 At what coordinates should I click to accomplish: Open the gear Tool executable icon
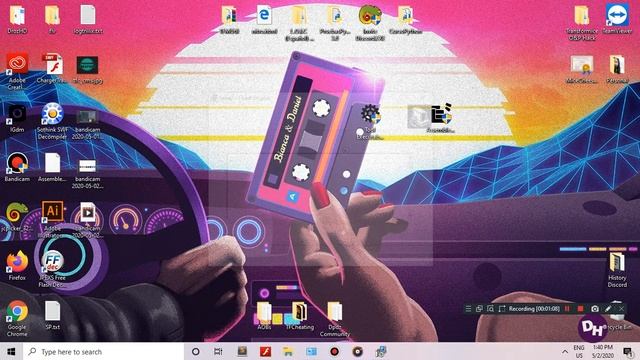point(370,121)
